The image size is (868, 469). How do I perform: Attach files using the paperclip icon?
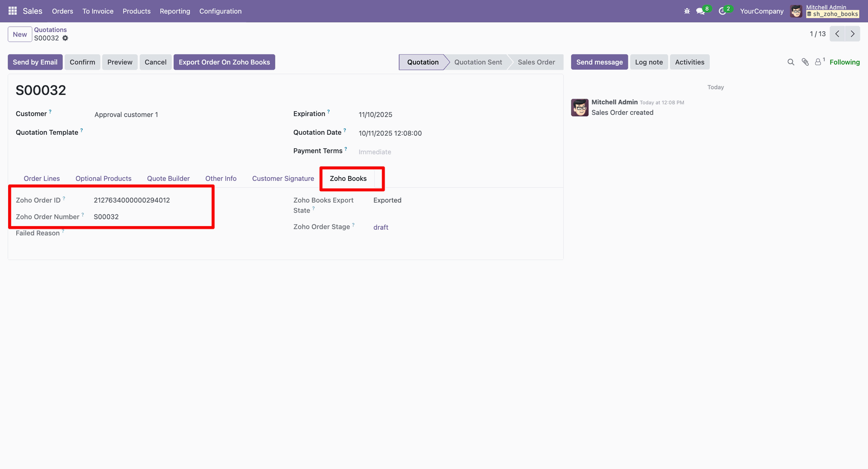click(x=805, y=62)
